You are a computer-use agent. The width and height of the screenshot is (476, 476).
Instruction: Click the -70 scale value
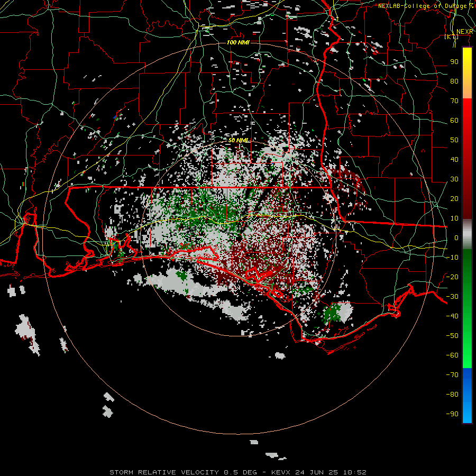pos(452,375)
